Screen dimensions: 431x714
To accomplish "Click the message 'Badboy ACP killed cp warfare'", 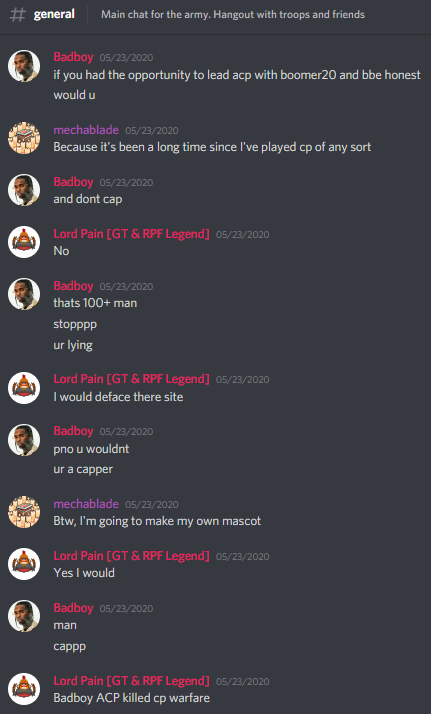I will (132, 698).
